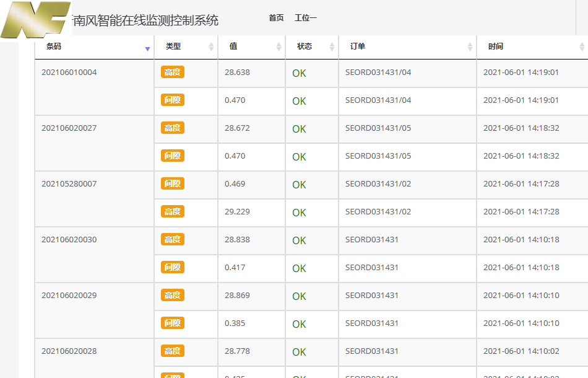Click 高度 tag for barcode 202106010004

pos(173,73)
